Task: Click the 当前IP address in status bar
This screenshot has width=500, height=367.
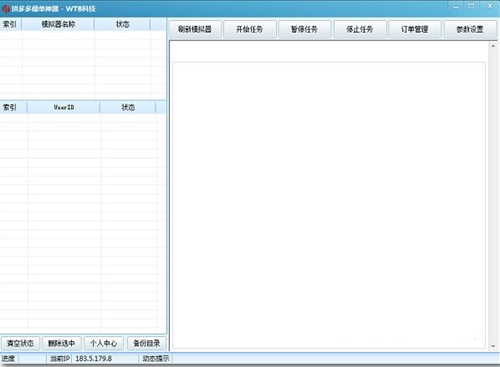Action: point(94,359)
